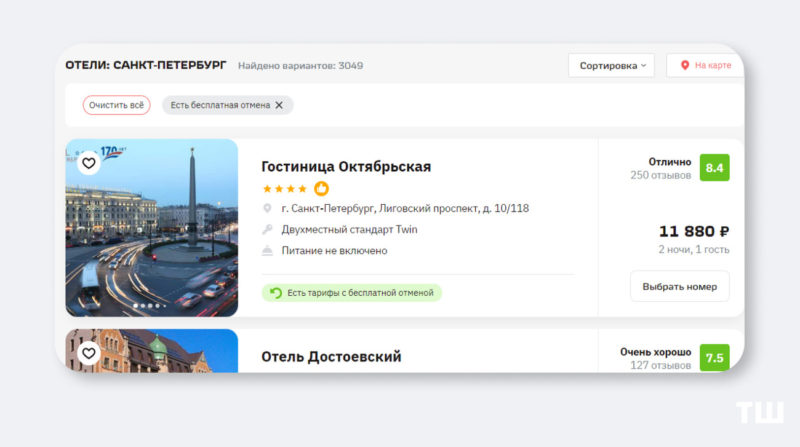Open the Отель Достоевский photo
Viewport: 800px width, 447px height.
click(152, 351)
